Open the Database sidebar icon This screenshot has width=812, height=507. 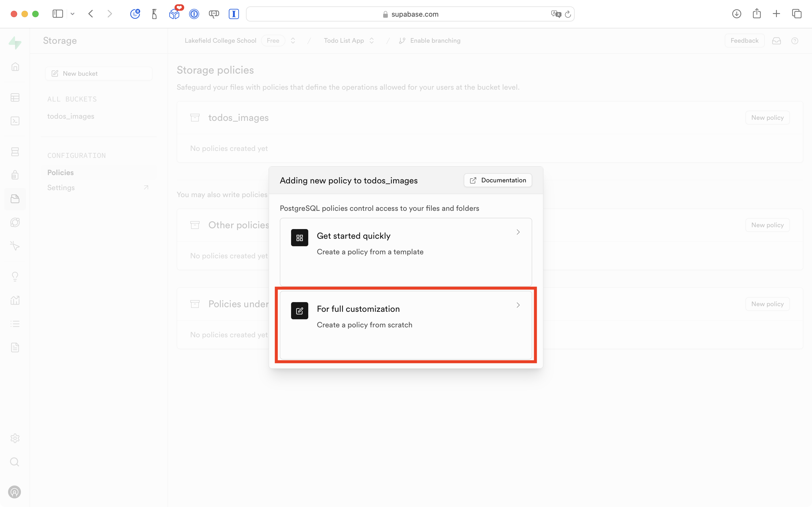click(x=15, y=151)
